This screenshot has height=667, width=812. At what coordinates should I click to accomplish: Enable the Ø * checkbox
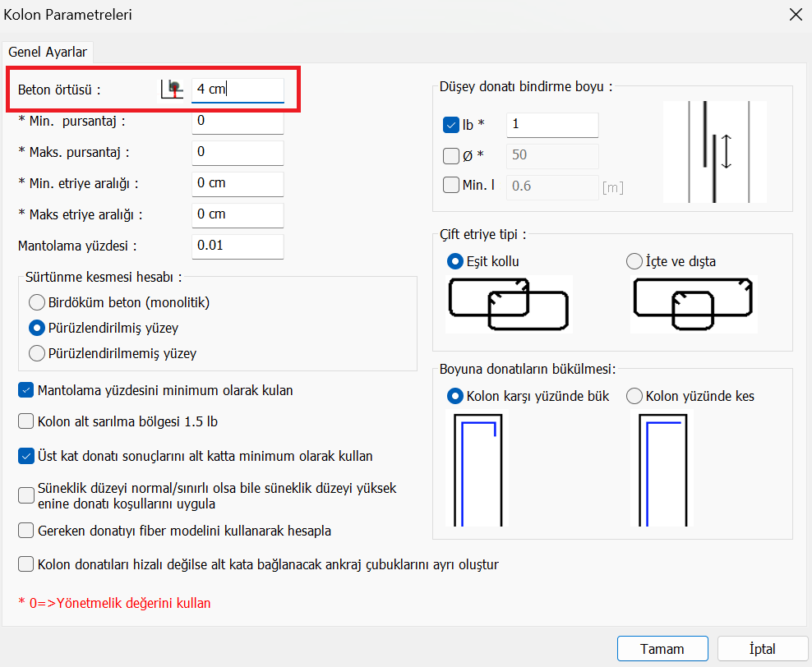pos(450,155)
